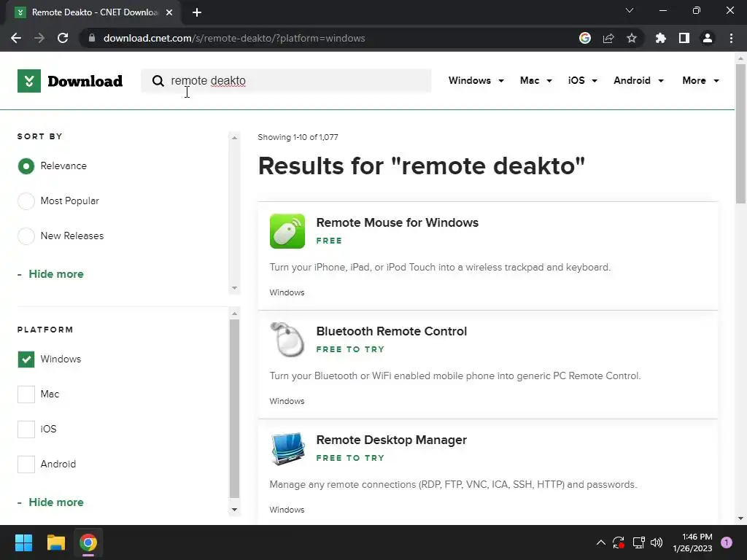Viewport: 747px width, 560px height.
Task: Click FREE TO TRY under Bluetooth Remote Control
Action: pos(350,349)
